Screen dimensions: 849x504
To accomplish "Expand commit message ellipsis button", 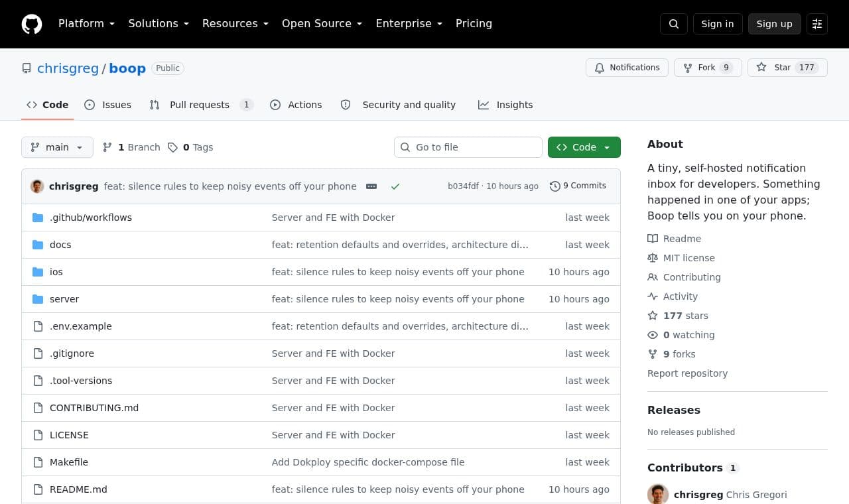I will tap(371, 186).
